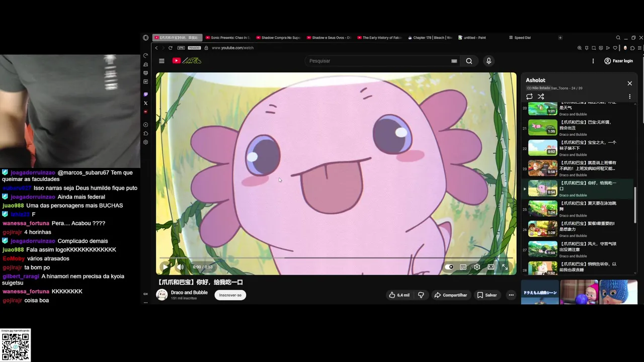The height and width of the screenshot is (362, 644).
Task: Zoom the page with the address bar magnifier icon
Action: click(x=580, y=48)
